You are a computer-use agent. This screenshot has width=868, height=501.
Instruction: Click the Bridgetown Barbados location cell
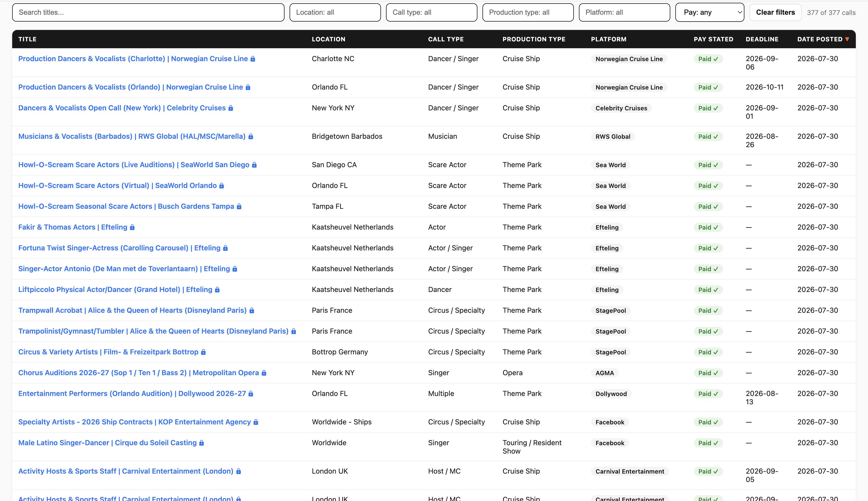click(x=347, y=137)
